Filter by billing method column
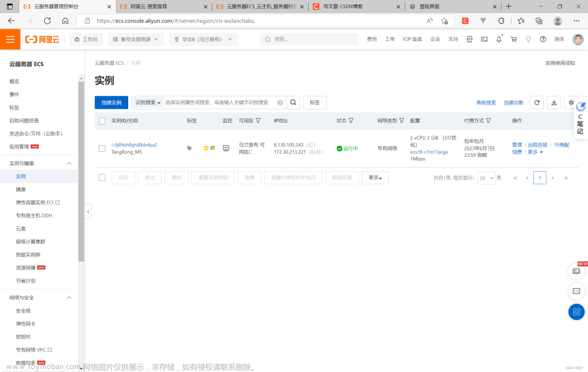Screen dimensions: 588x372 click(x=488, y=120)
